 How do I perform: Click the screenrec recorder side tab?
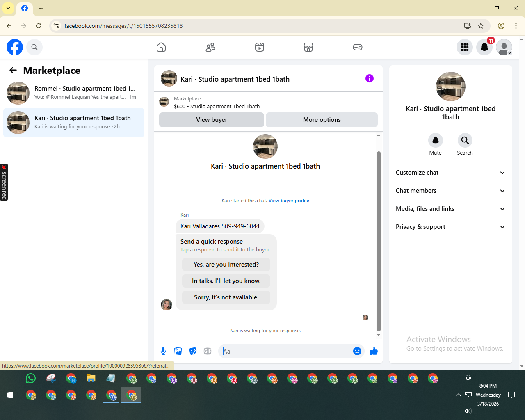(x=4, y=182)
